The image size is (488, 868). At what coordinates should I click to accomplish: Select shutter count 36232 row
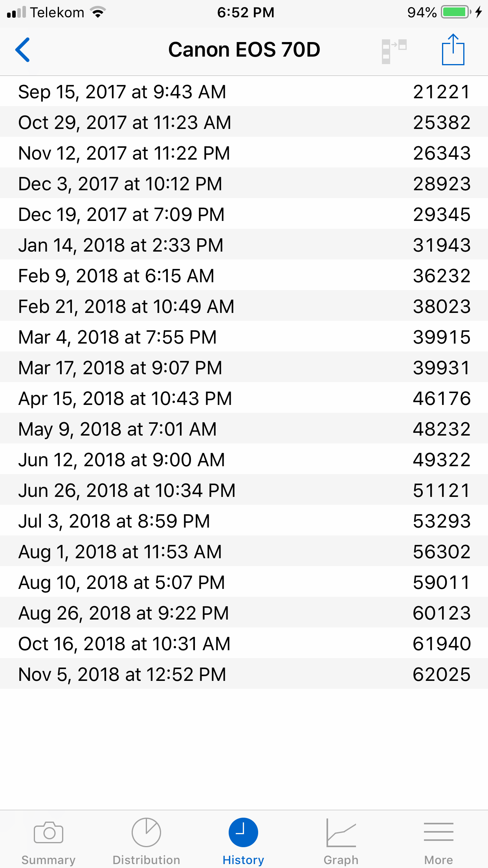244,276
